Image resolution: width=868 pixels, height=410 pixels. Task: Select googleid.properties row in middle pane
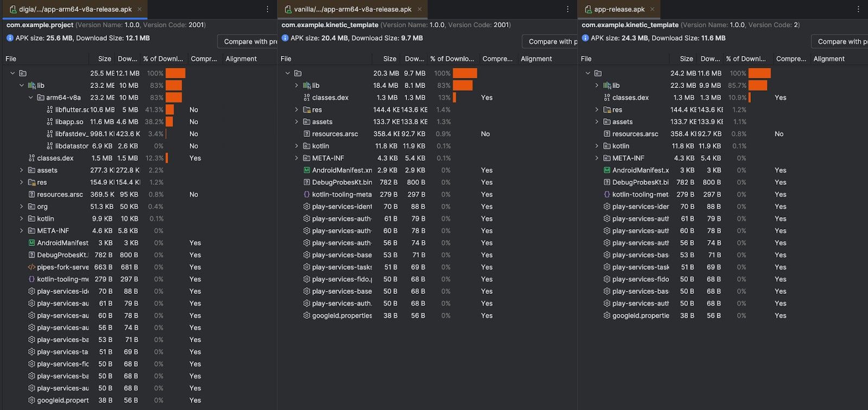pos(427,316)
